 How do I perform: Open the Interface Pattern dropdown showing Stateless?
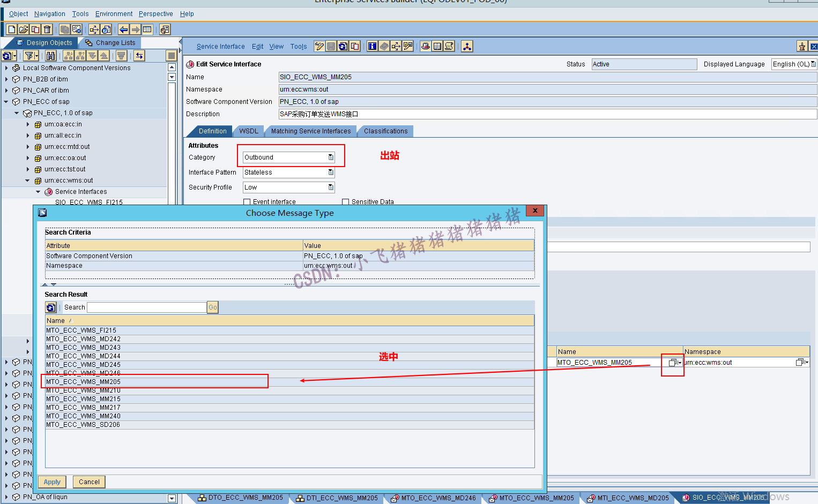tap(331, 172)
